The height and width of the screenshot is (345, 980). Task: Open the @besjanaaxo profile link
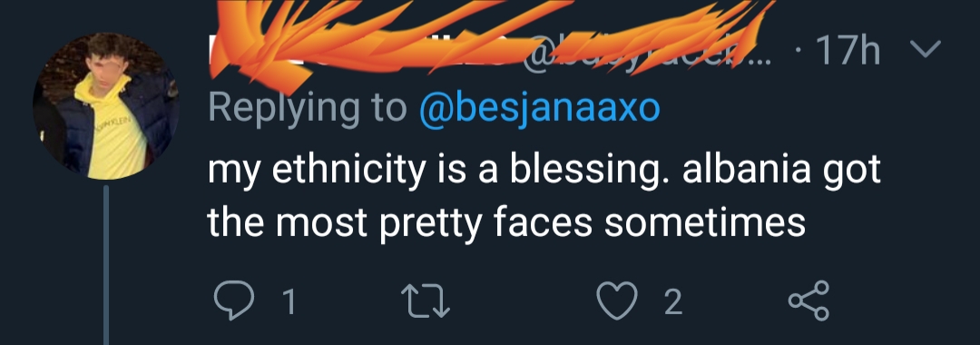pos(539,110)
